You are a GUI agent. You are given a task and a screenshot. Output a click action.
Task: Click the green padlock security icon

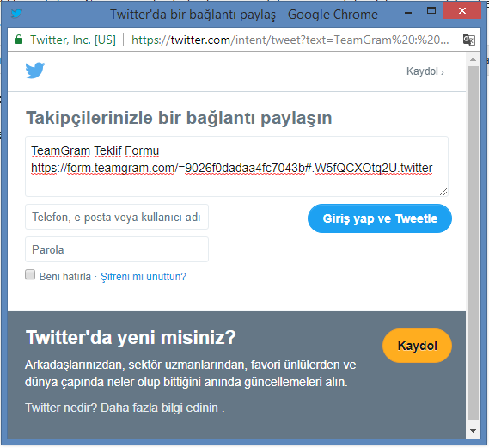(x=19, y=40)
